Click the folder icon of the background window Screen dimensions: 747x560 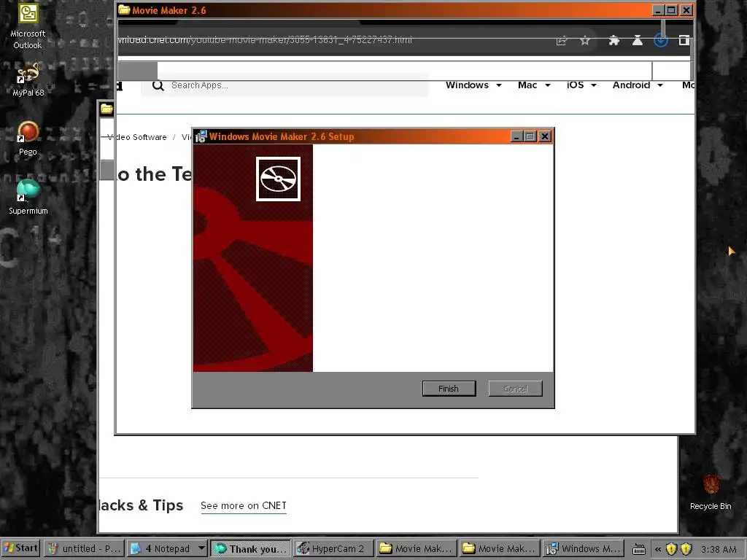pos(107,109)
